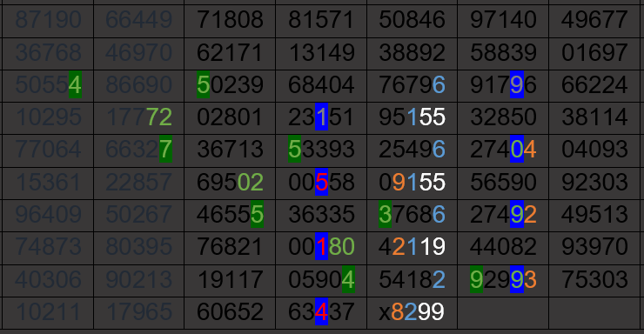Select cell 00558 with red 5
The image size is (644, 334).
pyautogui.click(x=321, y=183)
